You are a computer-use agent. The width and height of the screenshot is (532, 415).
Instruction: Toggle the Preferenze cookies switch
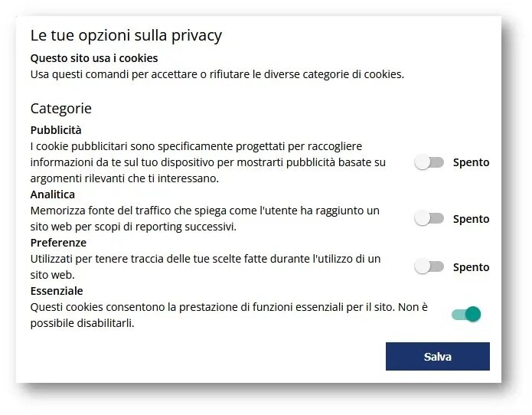[x=429, y=266]
